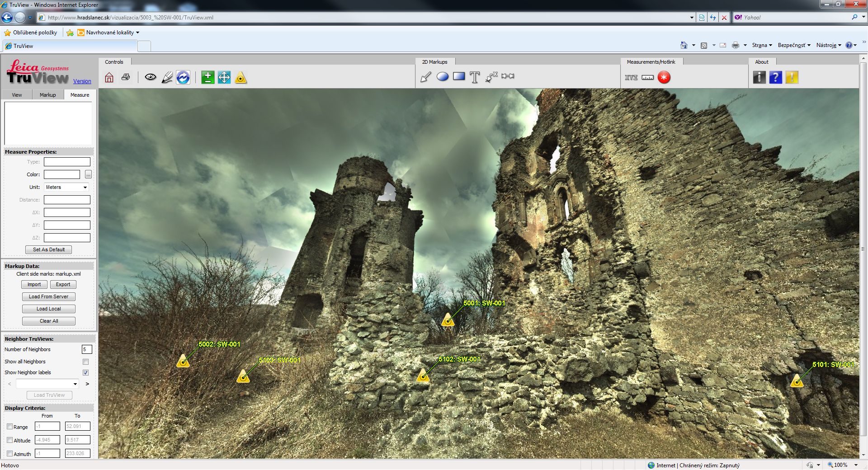Viewport: 868px width, 470px height.
Task: Select the Measurements/Hotlink toolbar tab
Action: [x=651, y=62]
